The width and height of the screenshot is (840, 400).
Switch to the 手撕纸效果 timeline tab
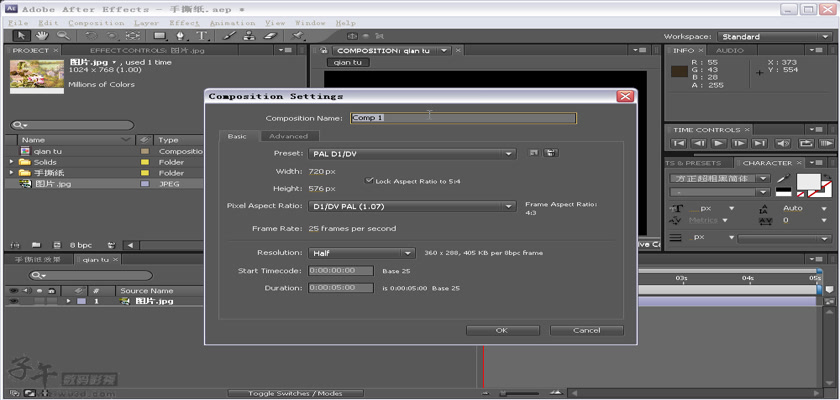coord(38,259)
